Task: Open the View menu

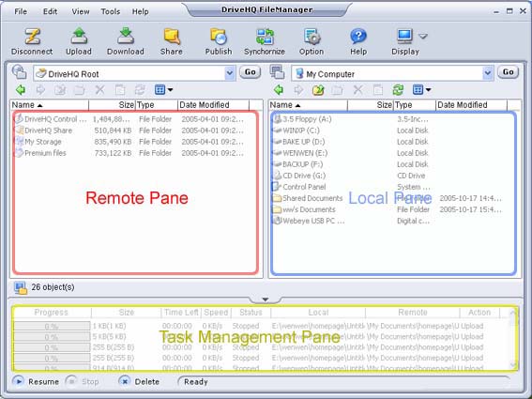Action: click(81, 11)
